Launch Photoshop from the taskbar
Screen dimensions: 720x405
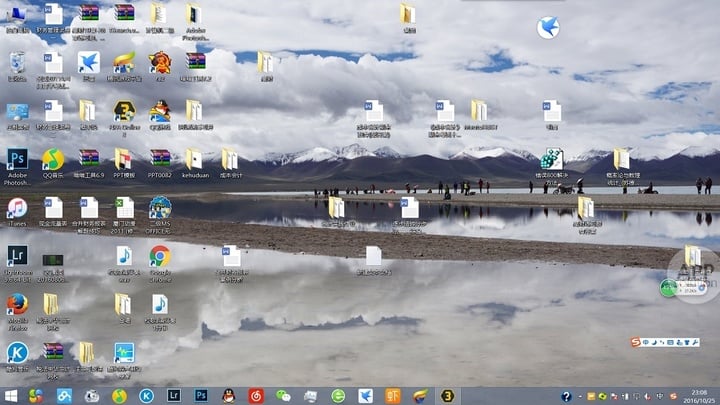[x=201, y=396]
